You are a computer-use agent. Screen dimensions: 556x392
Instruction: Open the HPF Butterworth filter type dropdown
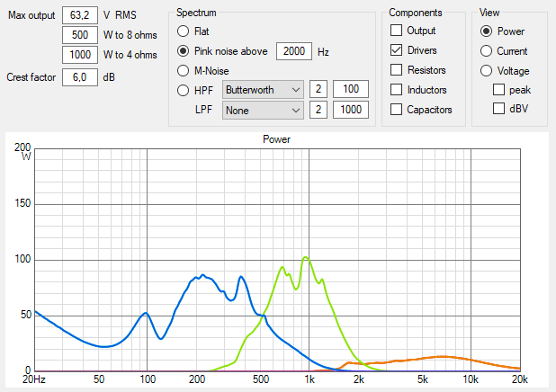tap(263, 90)
